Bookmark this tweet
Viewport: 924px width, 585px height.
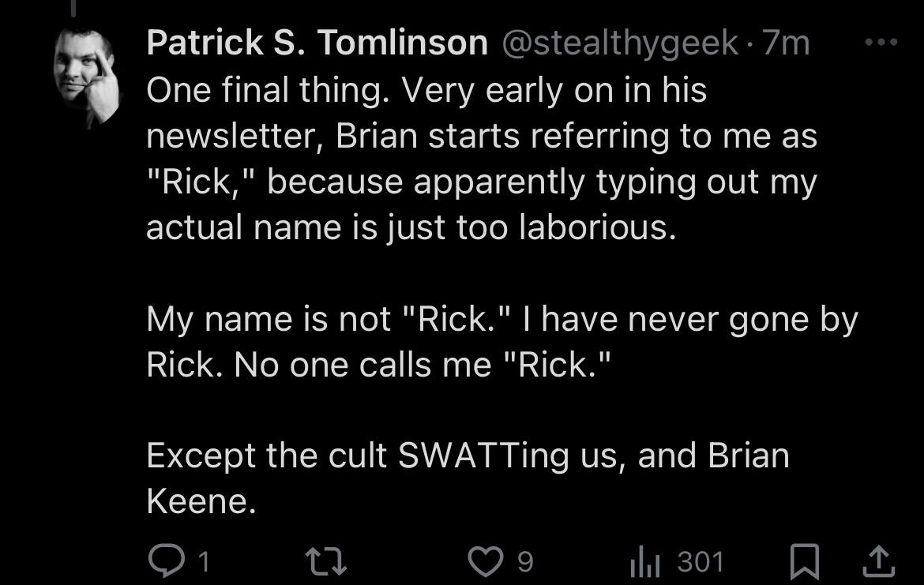pos(805,561)
